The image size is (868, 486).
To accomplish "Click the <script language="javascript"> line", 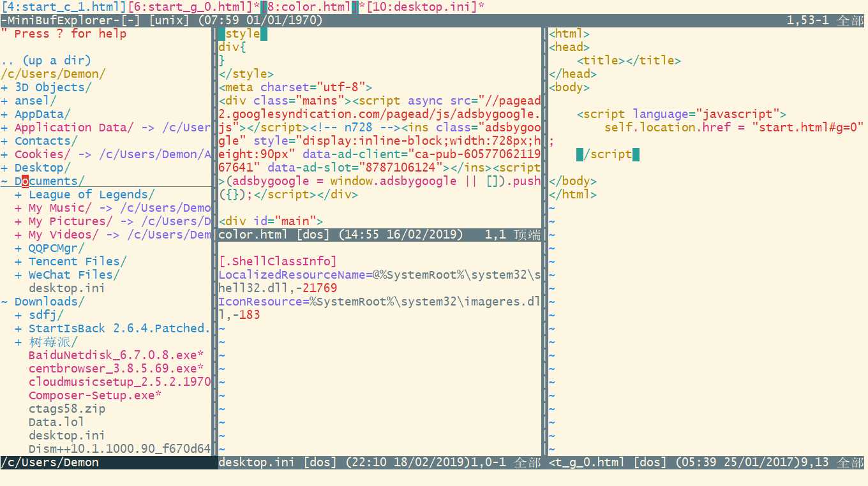I will pyautogui.click(x=682, y=114).
